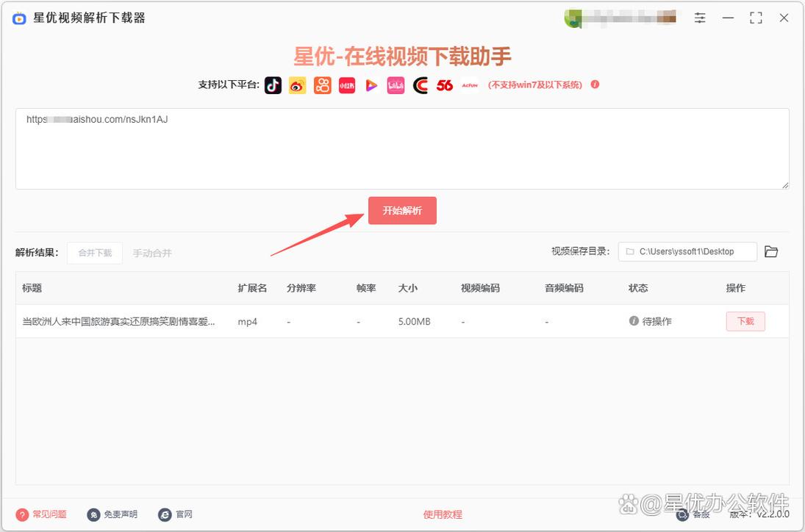Screen dimensions: 805x532
Task: Click the 合并下载 button
Action: [95, 253]
